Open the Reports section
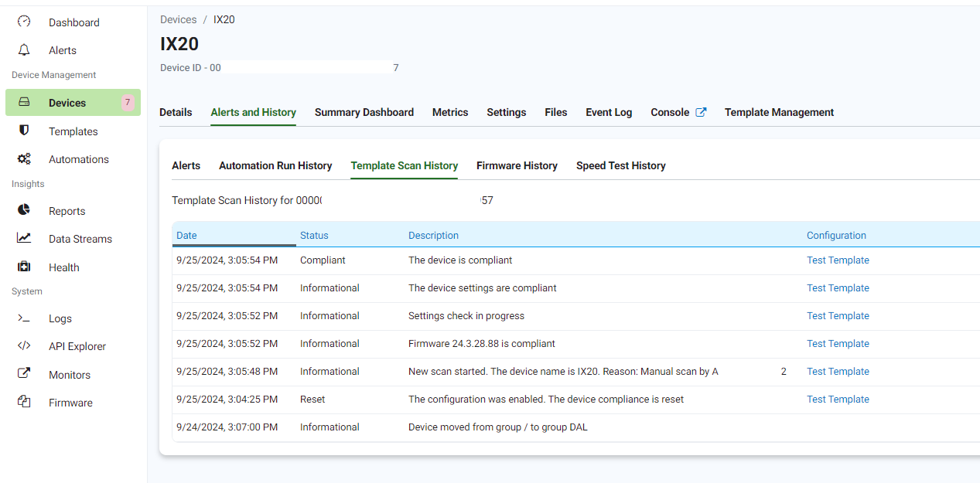Viewport: 980px width, 483px height. 67,211
